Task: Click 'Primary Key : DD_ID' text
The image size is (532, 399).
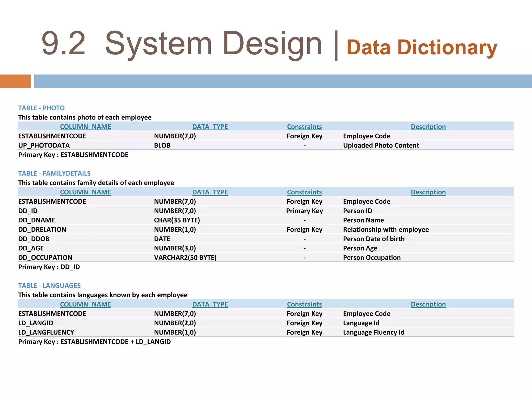Action: coord(49,267)
